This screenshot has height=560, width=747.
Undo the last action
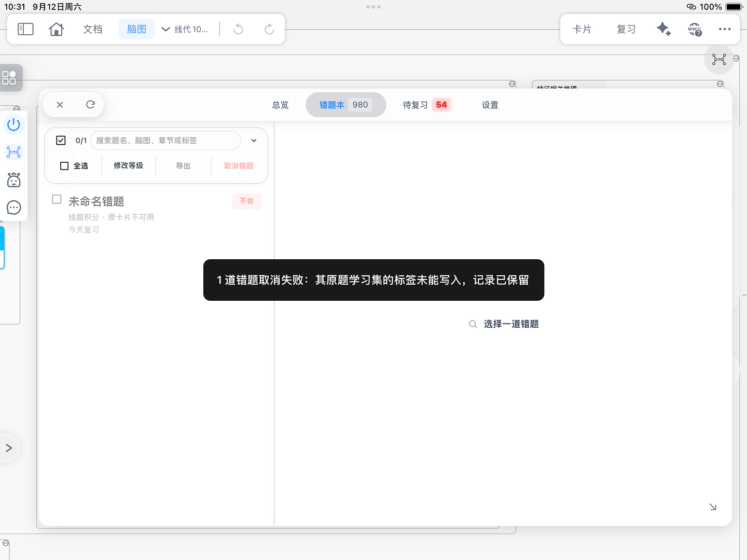coord(238,29)
